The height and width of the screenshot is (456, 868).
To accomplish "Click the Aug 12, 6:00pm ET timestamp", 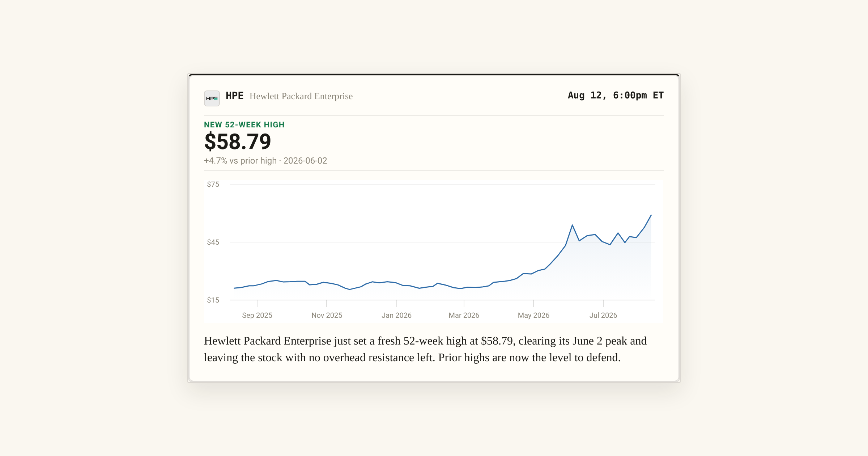I will coord(616,96).
